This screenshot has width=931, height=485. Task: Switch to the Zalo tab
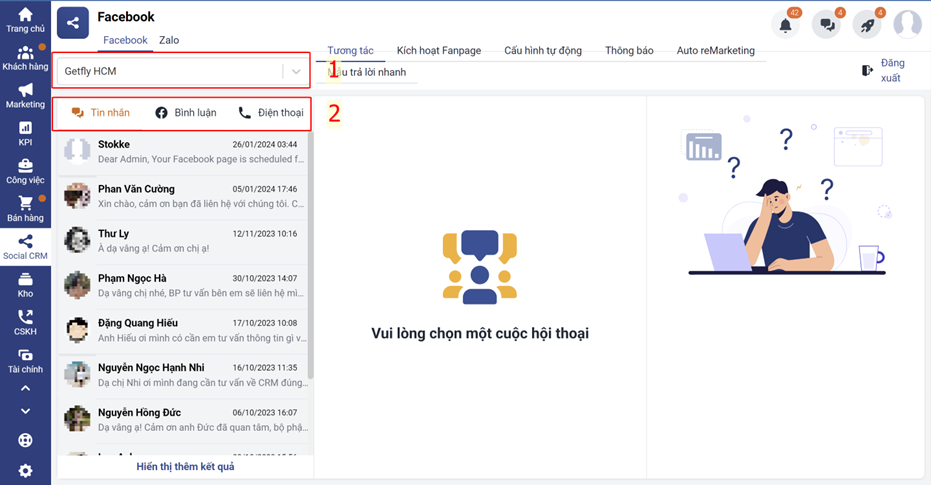(169, 40)
